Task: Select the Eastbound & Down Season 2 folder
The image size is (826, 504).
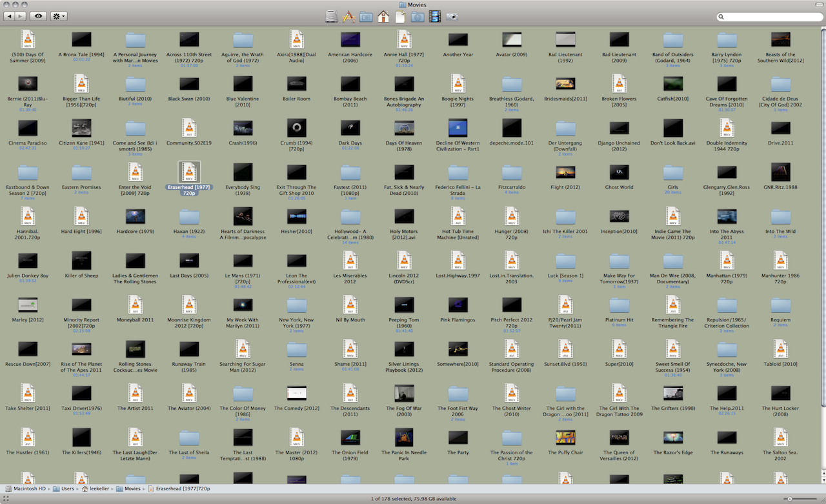Action: pyautogui.click(x=27, y=172)
